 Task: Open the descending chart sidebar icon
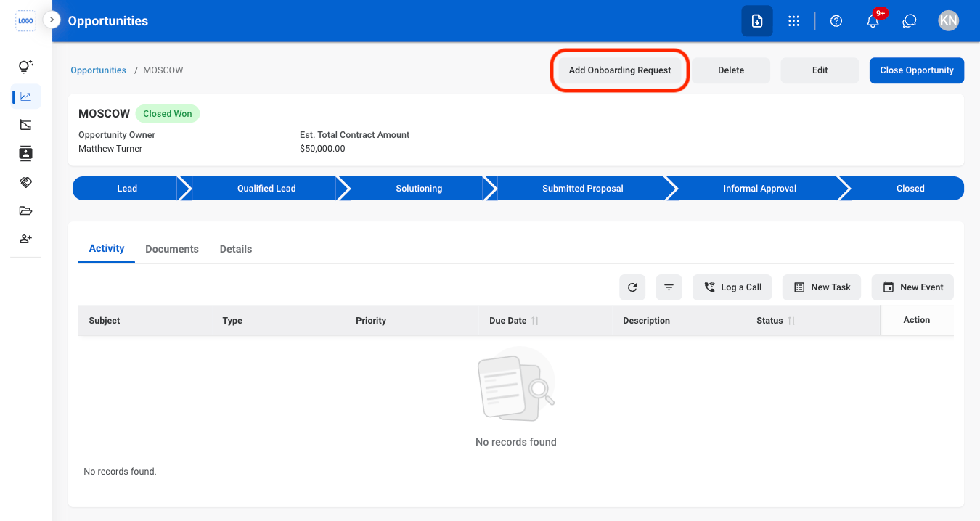(25, 125)
